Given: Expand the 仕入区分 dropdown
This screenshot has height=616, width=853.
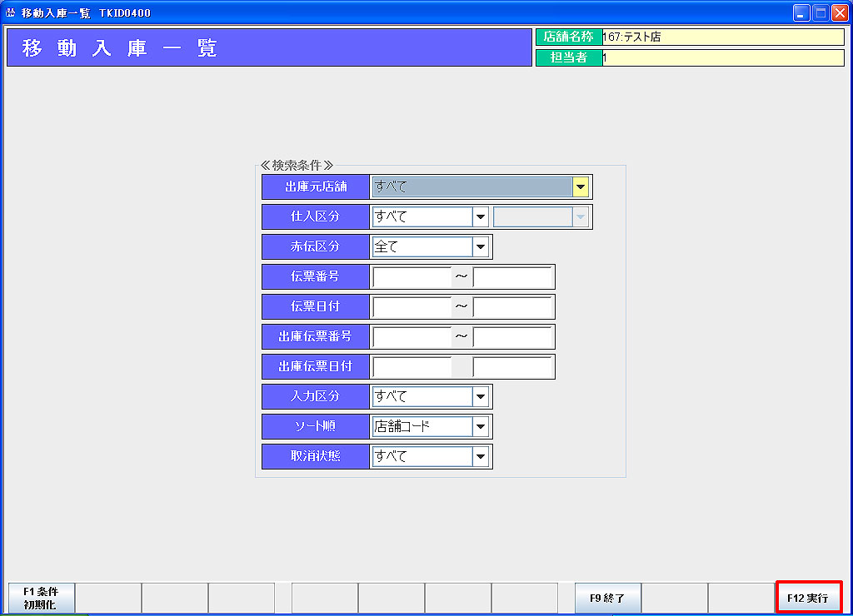Looking at the screenshot, I should point(480,217).
